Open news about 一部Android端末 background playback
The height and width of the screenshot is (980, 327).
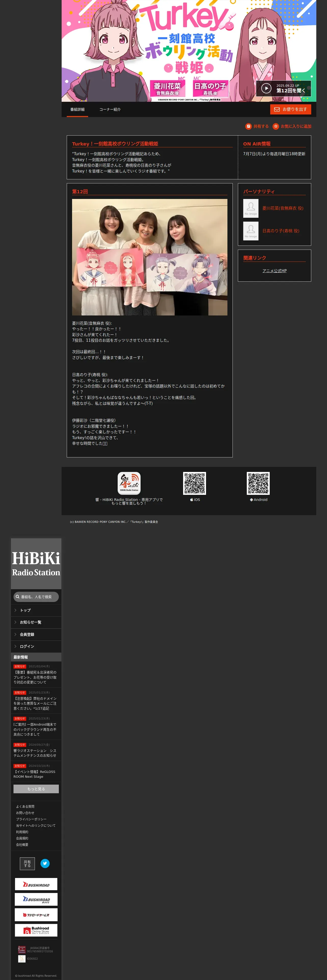click(35, 729)
